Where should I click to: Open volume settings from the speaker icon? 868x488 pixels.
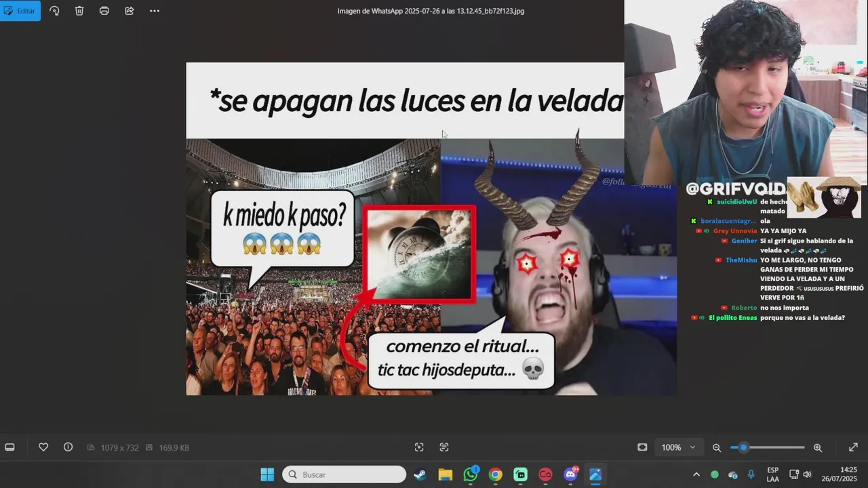[807, 474]
